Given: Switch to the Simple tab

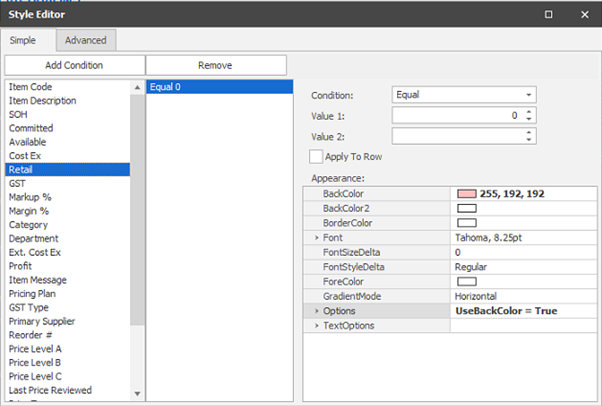Looking at the screenshot, I should point(23,40).
